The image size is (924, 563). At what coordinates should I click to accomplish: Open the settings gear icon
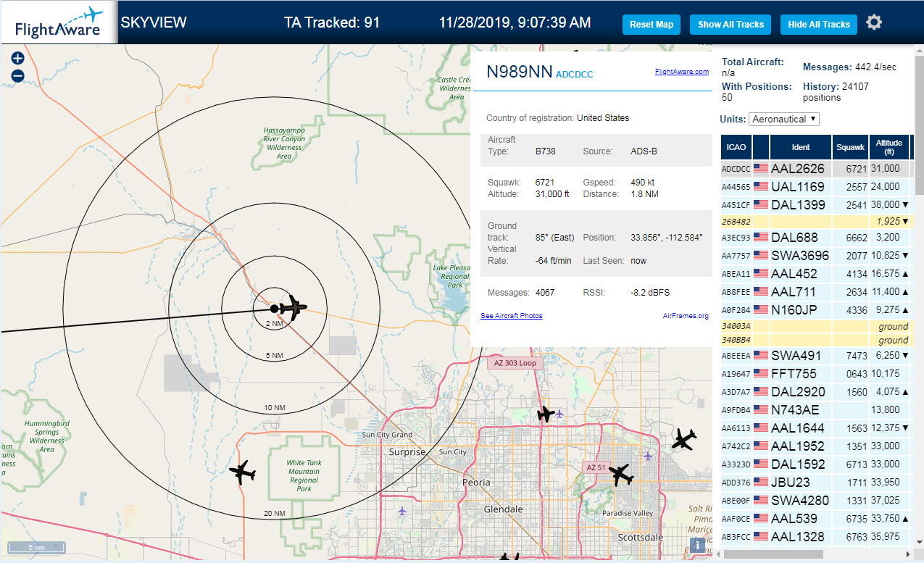[874, 22]
